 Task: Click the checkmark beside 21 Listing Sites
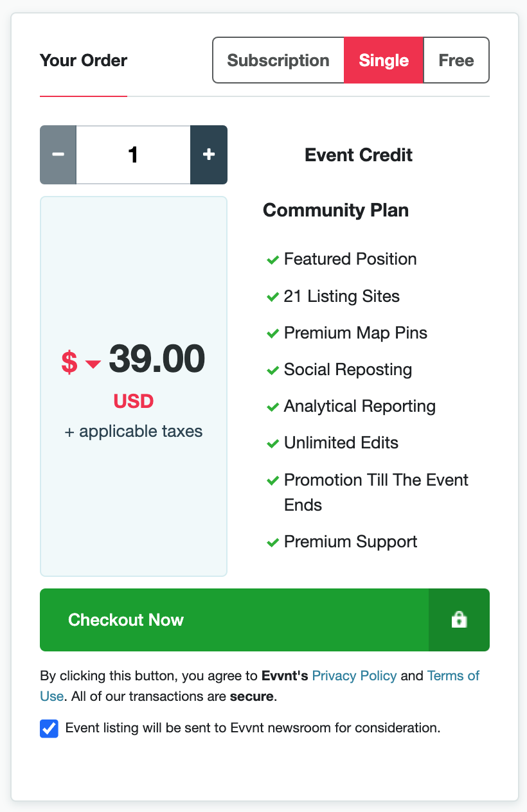272,297
